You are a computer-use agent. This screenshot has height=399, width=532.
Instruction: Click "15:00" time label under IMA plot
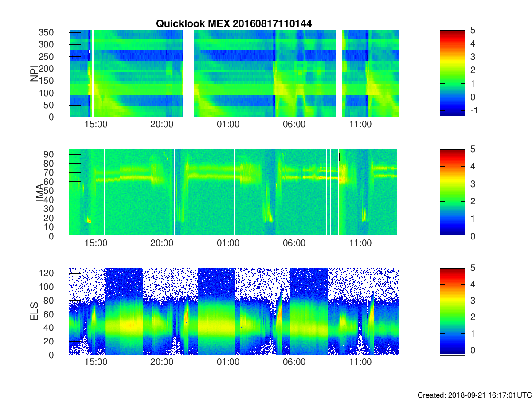pyautogui.click(x=96, y=243)
